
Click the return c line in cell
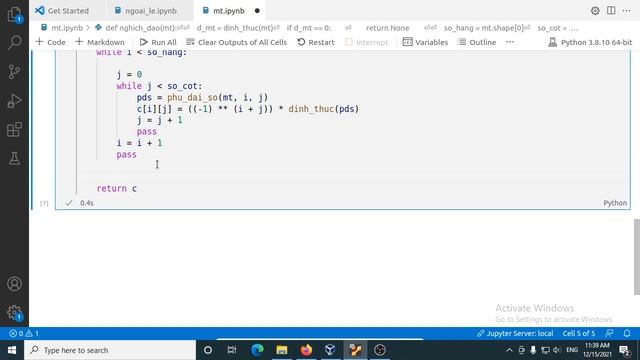pyautogui.click(x=117, y=189)
